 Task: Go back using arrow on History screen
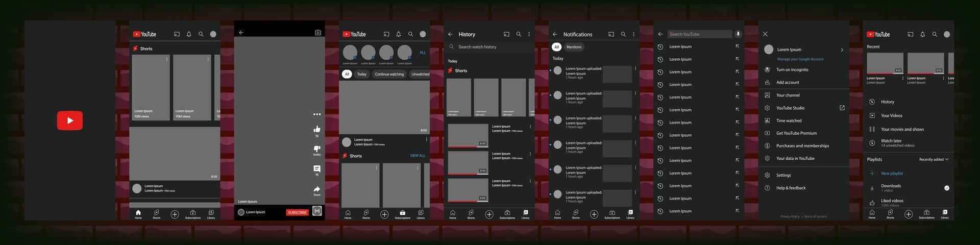[x=450, y=34]
